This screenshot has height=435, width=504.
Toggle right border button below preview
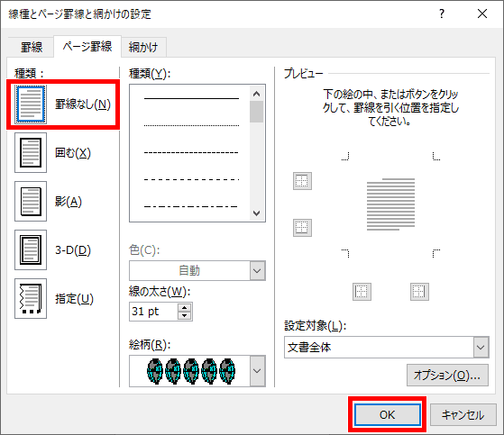419,292
